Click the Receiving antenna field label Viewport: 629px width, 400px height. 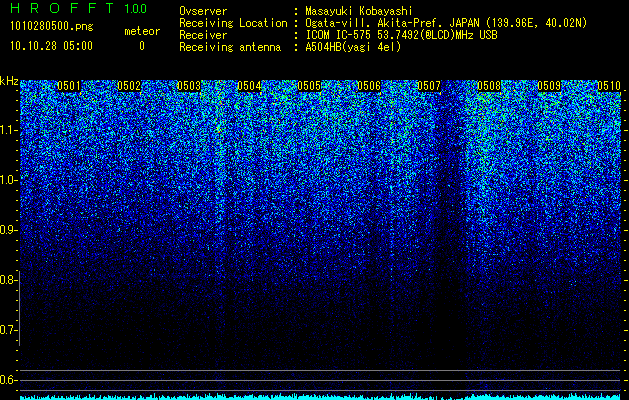pyautogui.click(x=230, y=47)
